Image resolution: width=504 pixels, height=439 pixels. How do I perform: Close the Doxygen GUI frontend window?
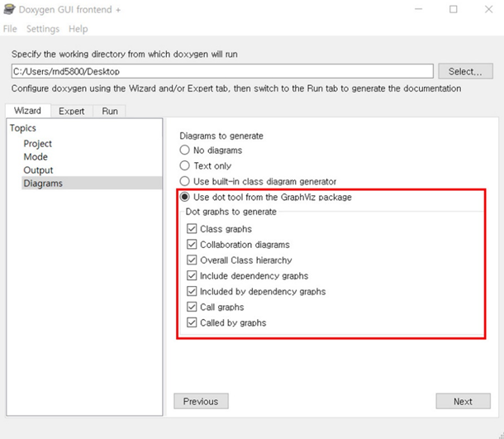488,9
